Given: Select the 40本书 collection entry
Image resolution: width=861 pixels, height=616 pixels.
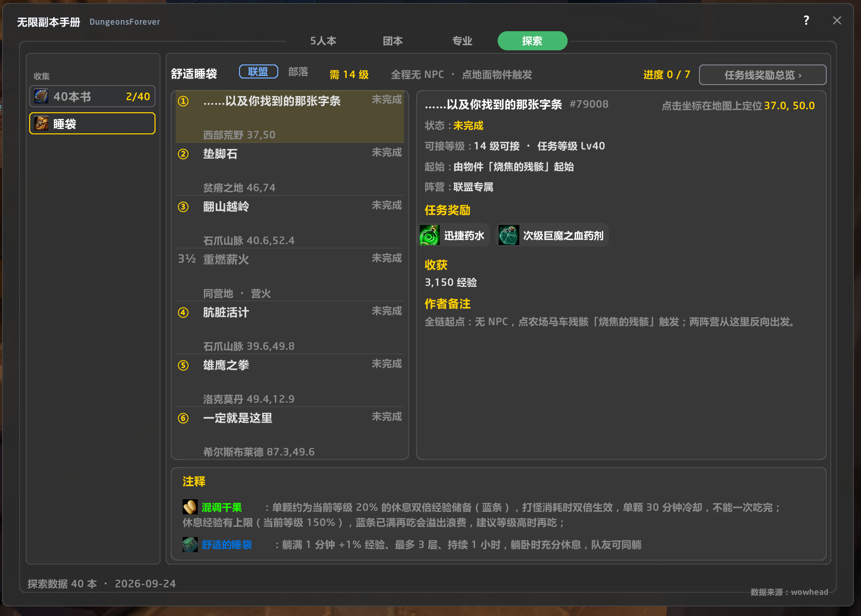Looking at the screenshot, I should (x=92, y=96).
